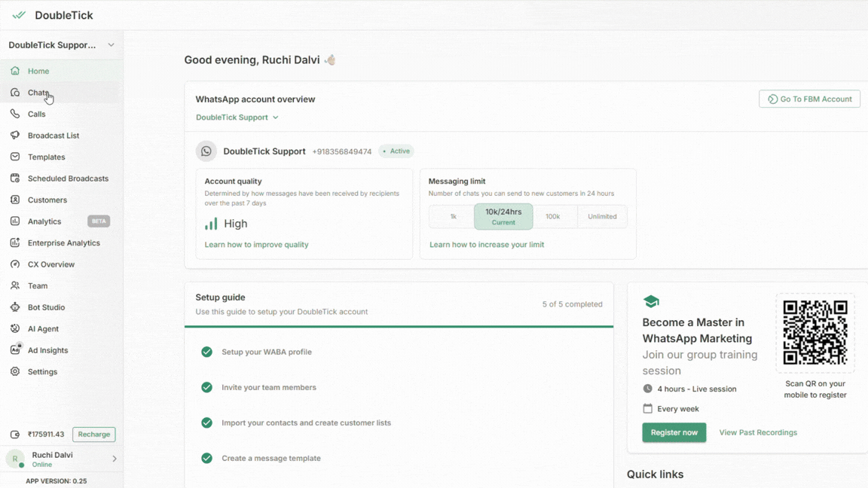Select the 1k messaging limit tier
Image resolution: width=868 pixels, height=488 pixels.
(453, 217)
